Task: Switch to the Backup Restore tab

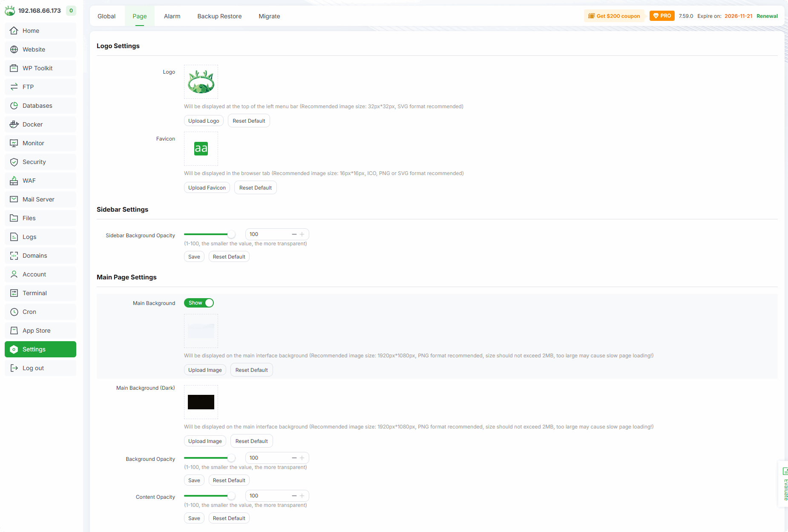Action: (x=219, y=16)
